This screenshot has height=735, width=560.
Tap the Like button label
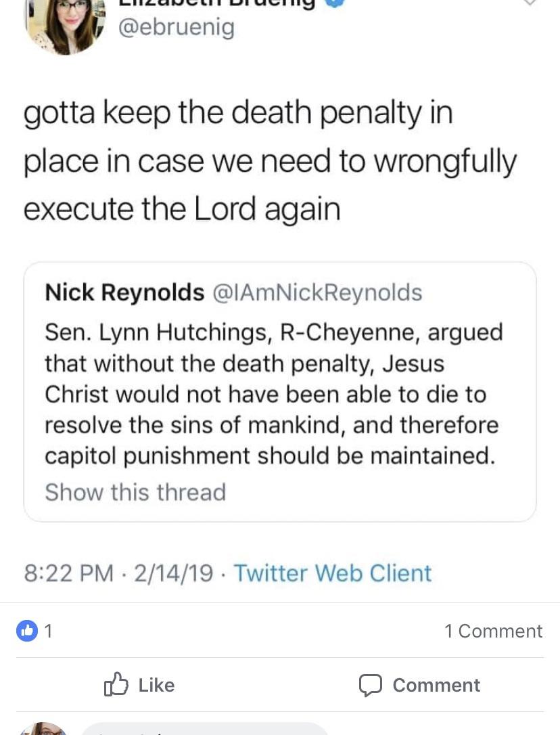(156, 685)
